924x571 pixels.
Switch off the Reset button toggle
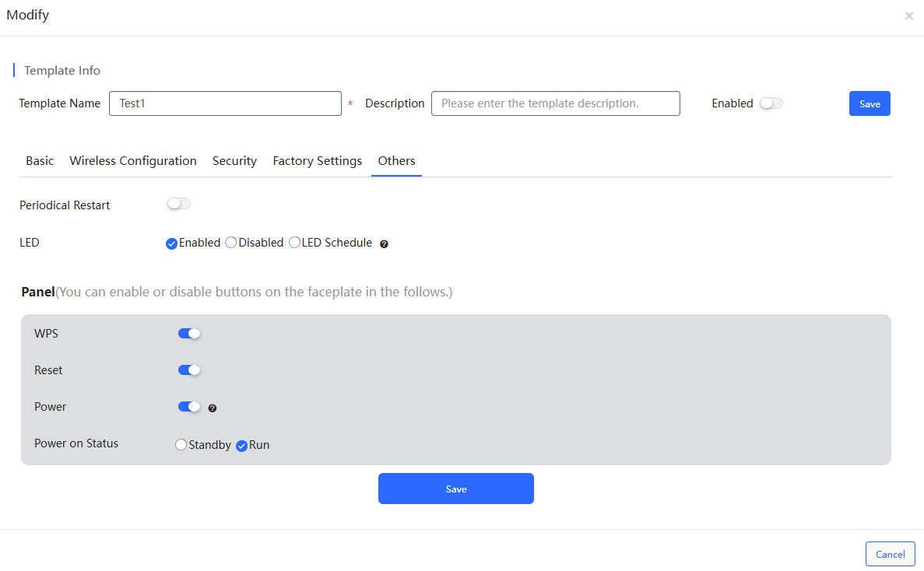(189, 370)
